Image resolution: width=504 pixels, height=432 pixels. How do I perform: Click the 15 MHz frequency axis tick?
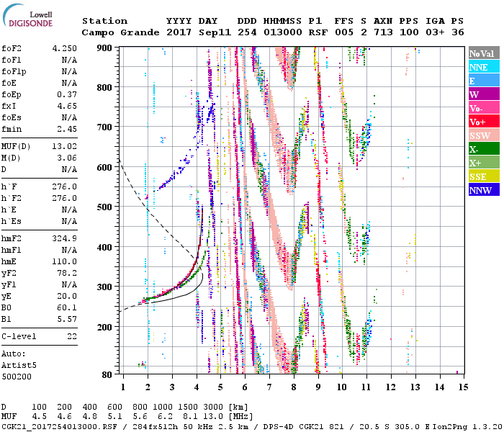point(463,387)
